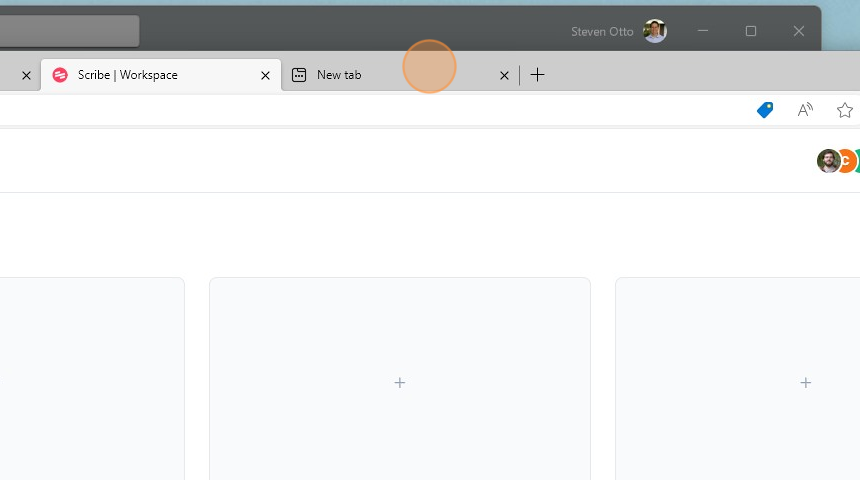
Task: Maximize the browser window
Action: 751,31
